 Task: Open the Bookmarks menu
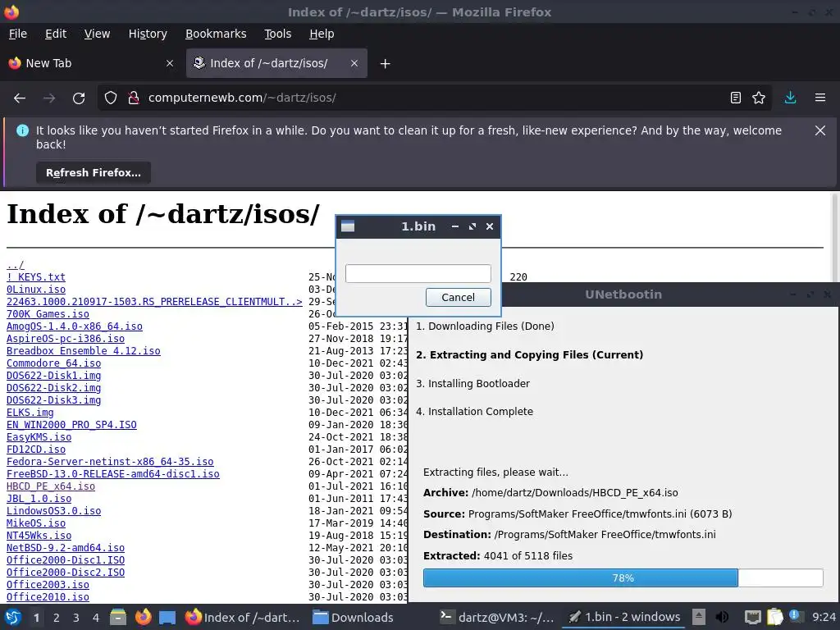(x=216, y=34)
